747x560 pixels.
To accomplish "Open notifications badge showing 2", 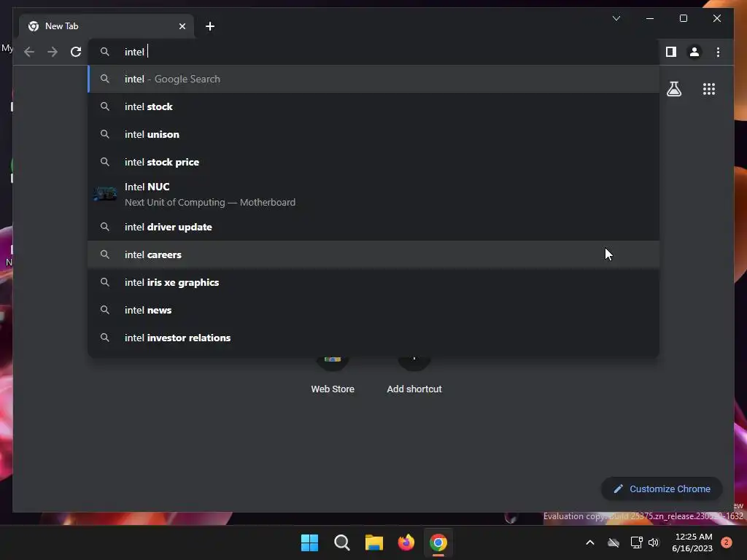I will pyautogui.click(x=726, y=542).
